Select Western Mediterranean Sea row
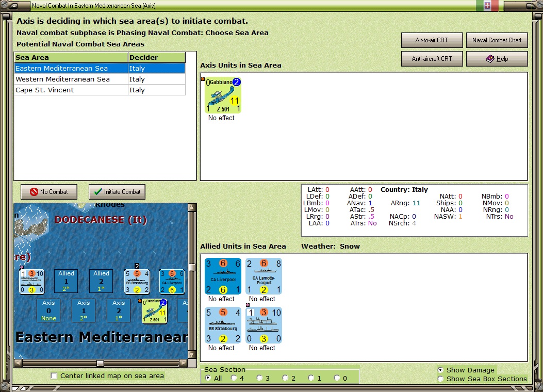The image size is (543, 392). click(100, 79)
